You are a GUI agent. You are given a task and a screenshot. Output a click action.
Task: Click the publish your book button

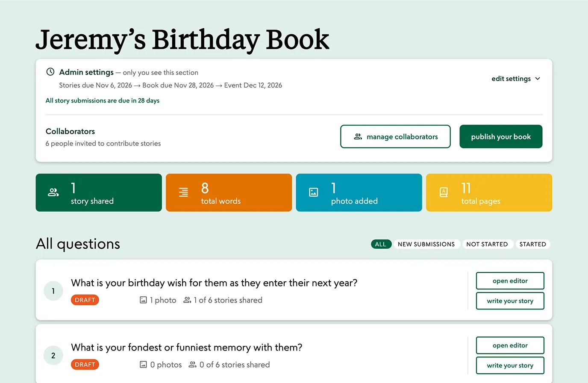pos(501,137)
